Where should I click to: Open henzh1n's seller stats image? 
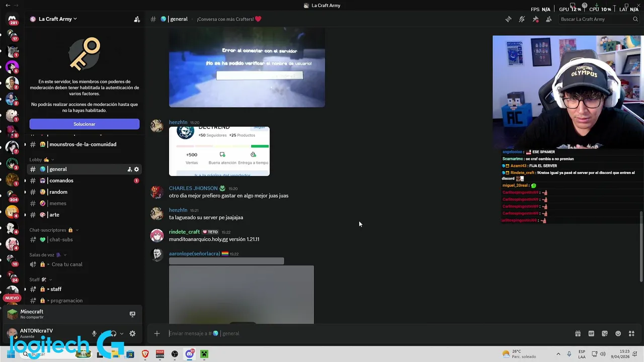[x=219, y=151]
